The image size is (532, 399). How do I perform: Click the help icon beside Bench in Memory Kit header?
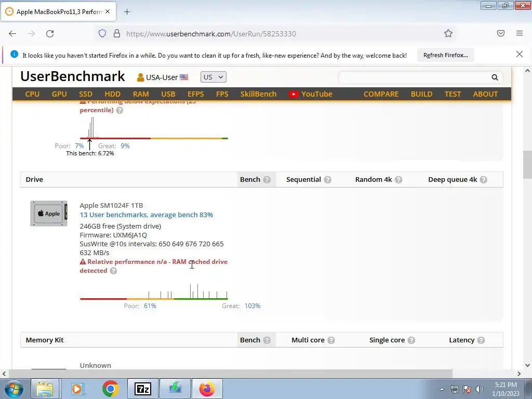click(267, 340)
